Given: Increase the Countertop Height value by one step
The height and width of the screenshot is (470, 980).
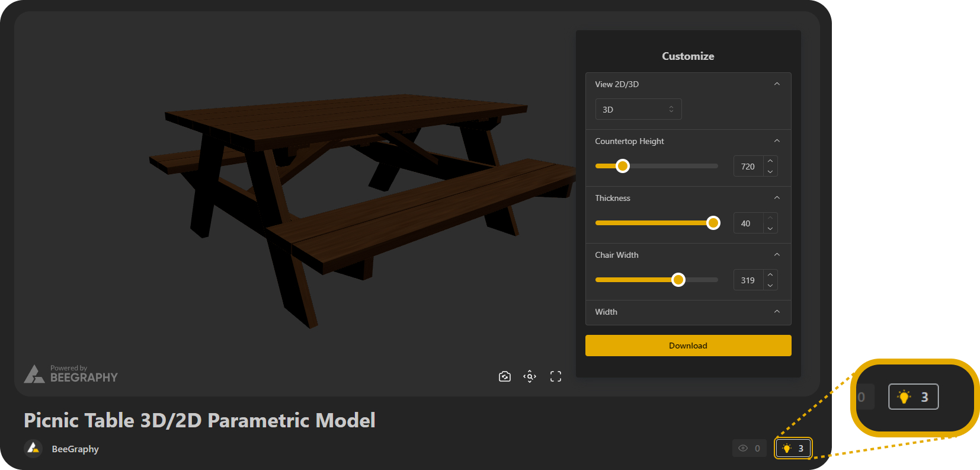Looking at the screenshot, I should [770, 161].
